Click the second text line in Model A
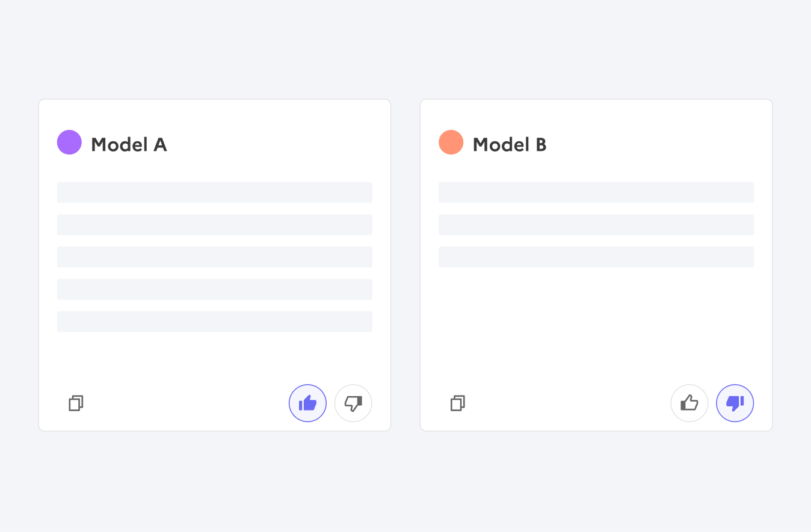Screen dimensions: 811x532 tap(214, 225)
